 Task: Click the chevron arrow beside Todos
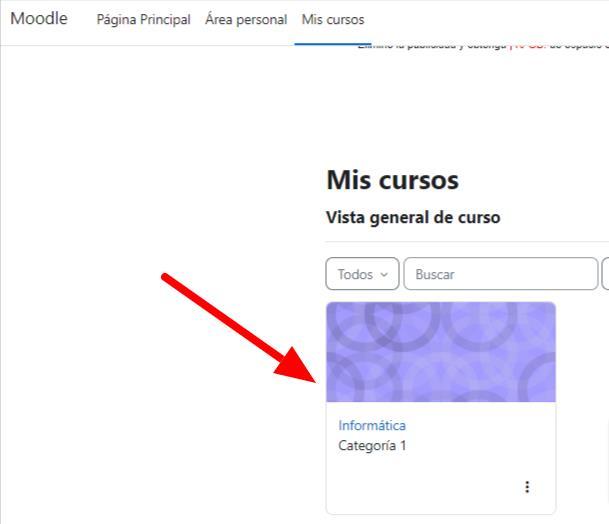[x=384, y=274]
